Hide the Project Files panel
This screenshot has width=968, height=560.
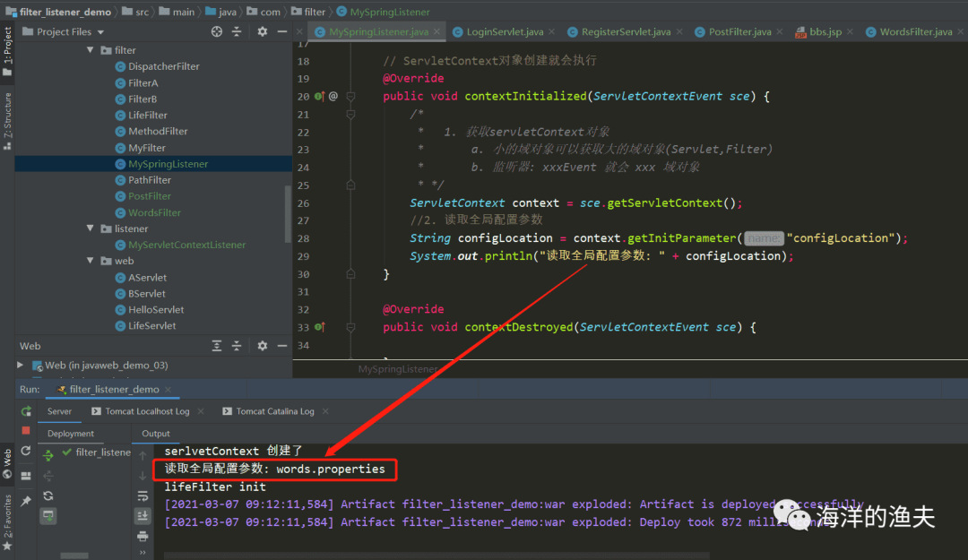pos(282,31)
